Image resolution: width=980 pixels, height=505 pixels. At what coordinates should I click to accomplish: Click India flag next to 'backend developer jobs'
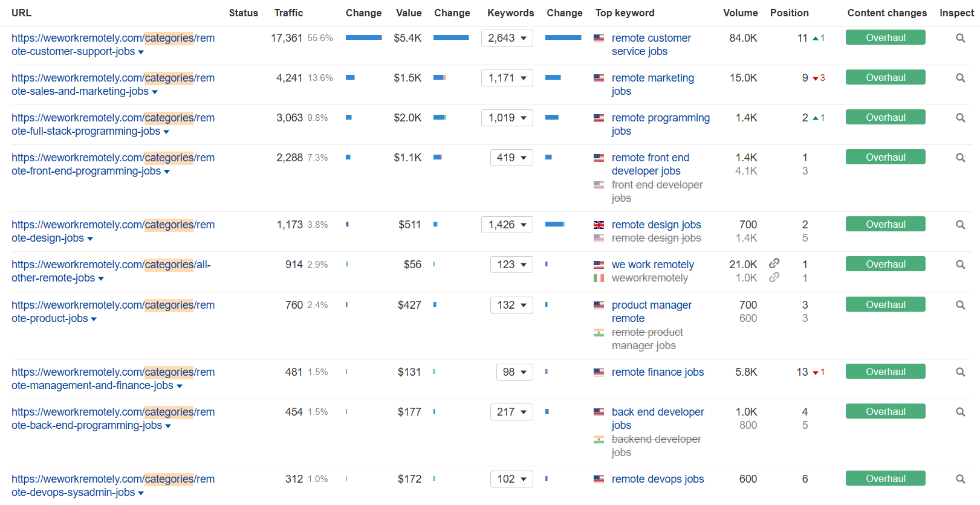click(x=599, y=439)
